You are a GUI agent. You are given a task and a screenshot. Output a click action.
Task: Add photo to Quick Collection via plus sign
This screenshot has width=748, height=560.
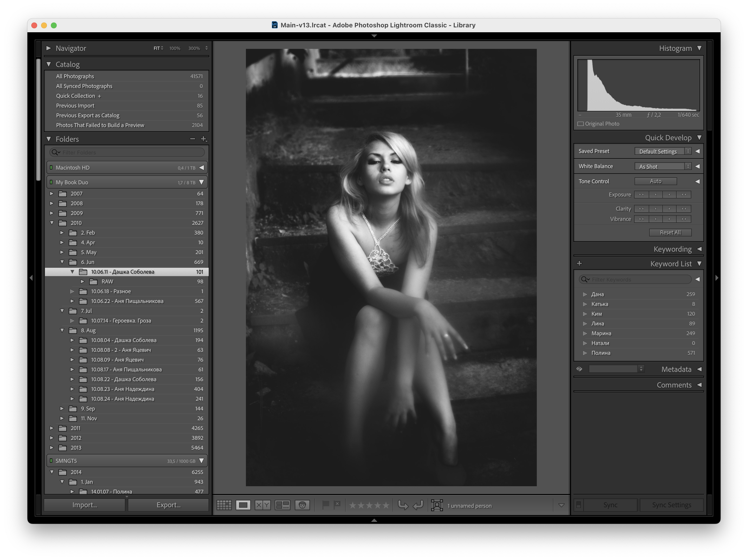pos(99,96)
